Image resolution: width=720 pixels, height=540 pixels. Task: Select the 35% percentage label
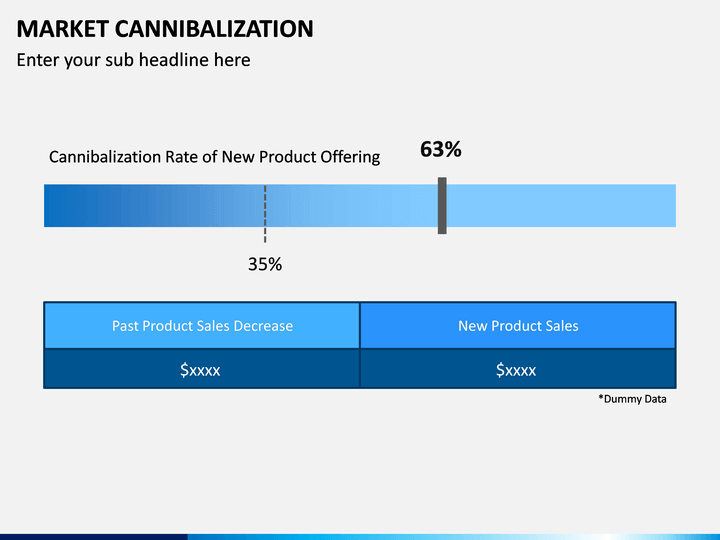[x=265, y=264]
